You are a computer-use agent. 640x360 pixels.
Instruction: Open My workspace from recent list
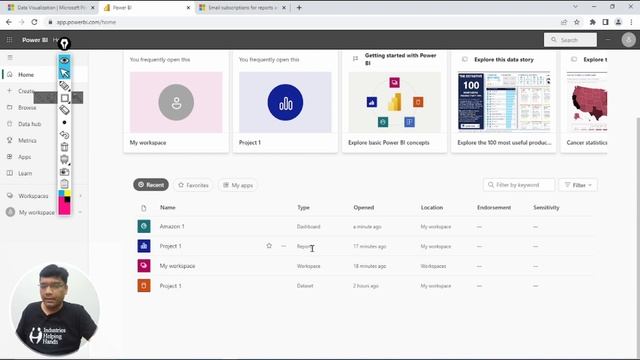click(x=177, y=266)
